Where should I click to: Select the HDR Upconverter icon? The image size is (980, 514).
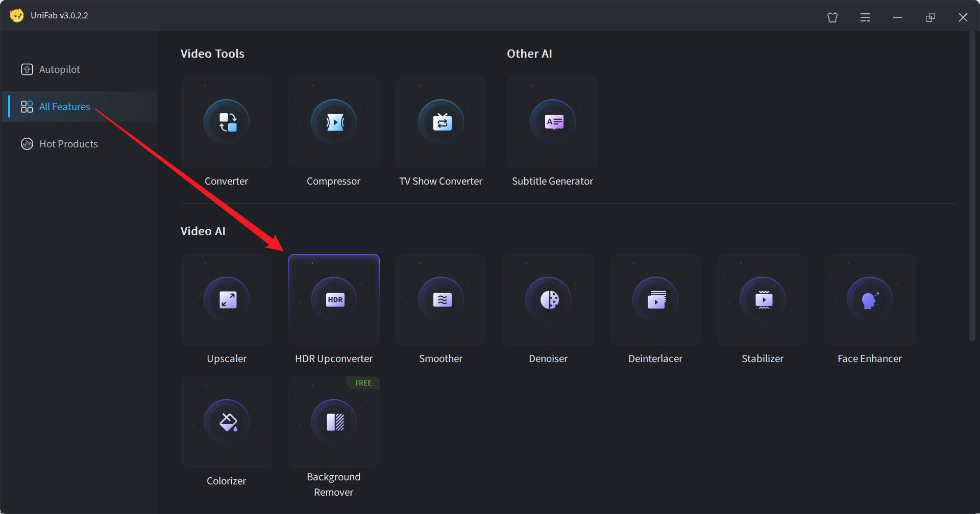click(334, 300)
